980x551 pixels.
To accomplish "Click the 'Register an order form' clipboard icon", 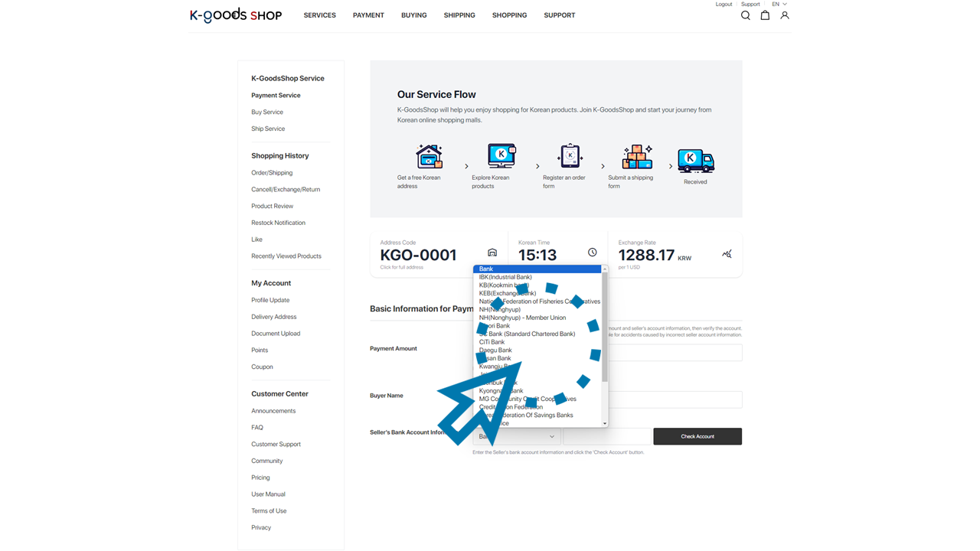I will (570, 156).
